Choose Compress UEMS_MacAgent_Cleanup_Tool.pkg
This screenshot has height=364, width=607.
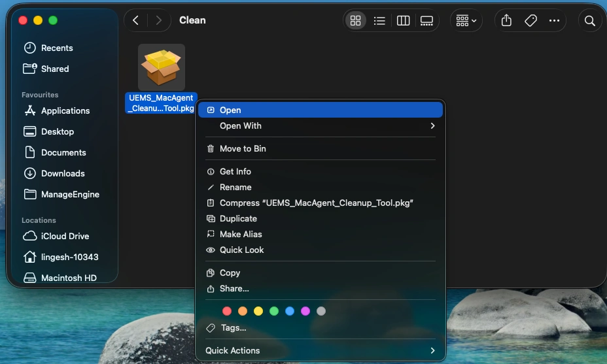[x=321, y=203]
